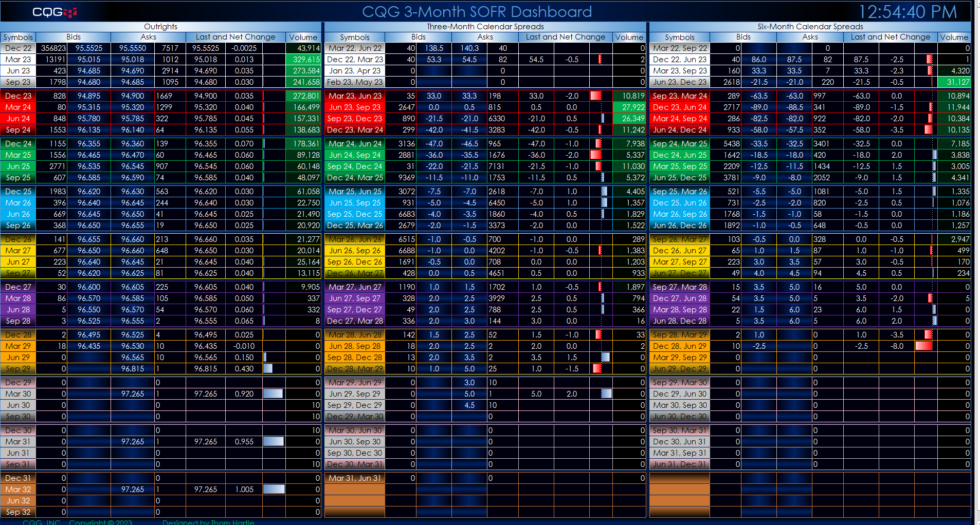
Task: Click the blue Dec 25 symbol cell
Action: tap(18, 192)
